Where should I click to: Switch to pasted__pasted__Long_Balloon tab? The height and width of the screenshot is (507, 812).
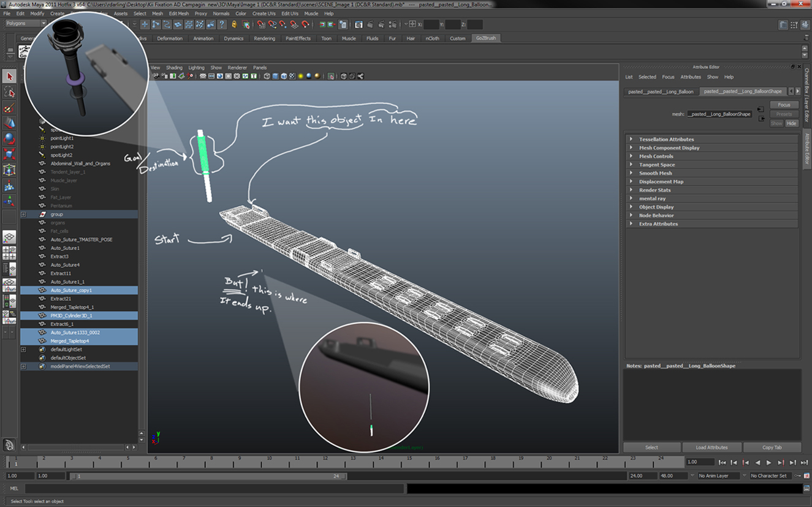click(661, 91)
